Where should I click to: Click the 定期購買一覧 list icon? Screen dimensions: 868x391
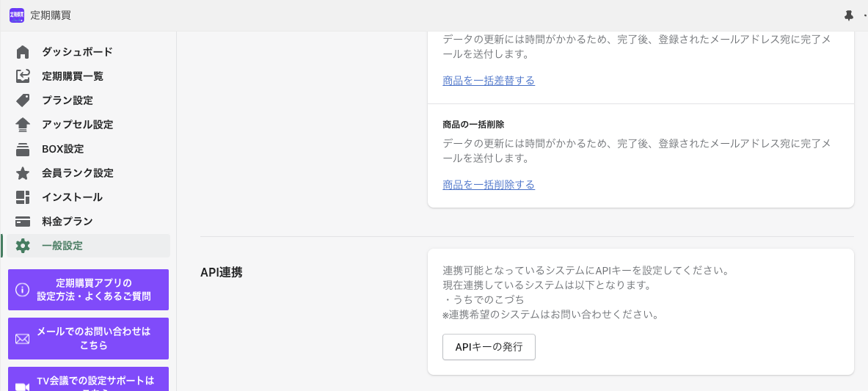click(x=23, y=76)
